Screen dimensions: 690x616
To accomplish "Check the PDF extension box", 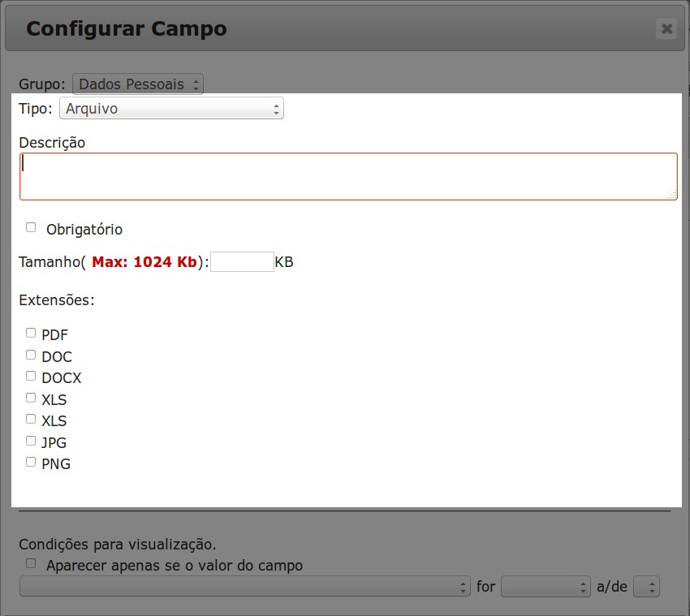I will pos(31,333).
